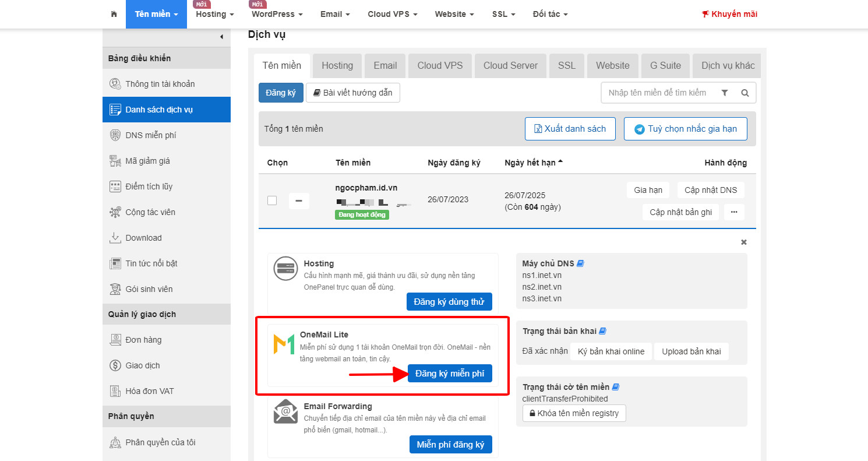Screen dimensions: 868x461
Task: Switch to the Cloud Server tab
Action: click(x=510, y=65)
